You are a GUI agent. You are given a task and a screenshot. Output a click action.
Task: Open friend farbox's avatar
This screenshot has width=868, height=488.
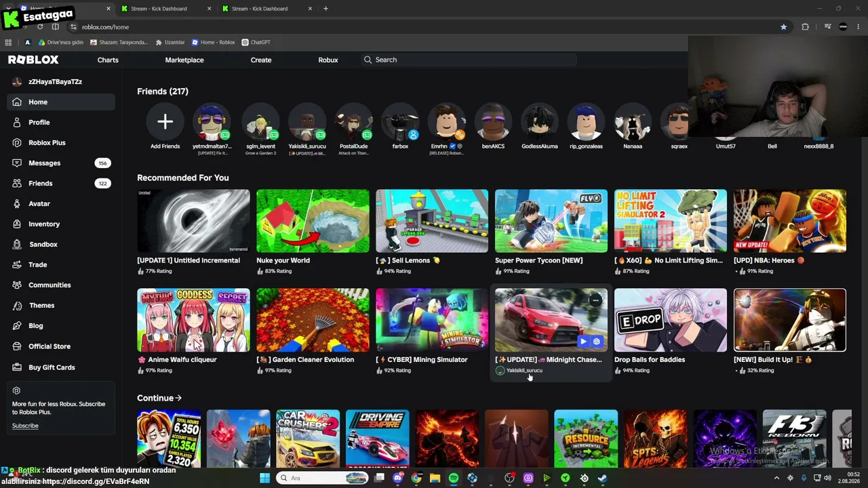point(400,122)
